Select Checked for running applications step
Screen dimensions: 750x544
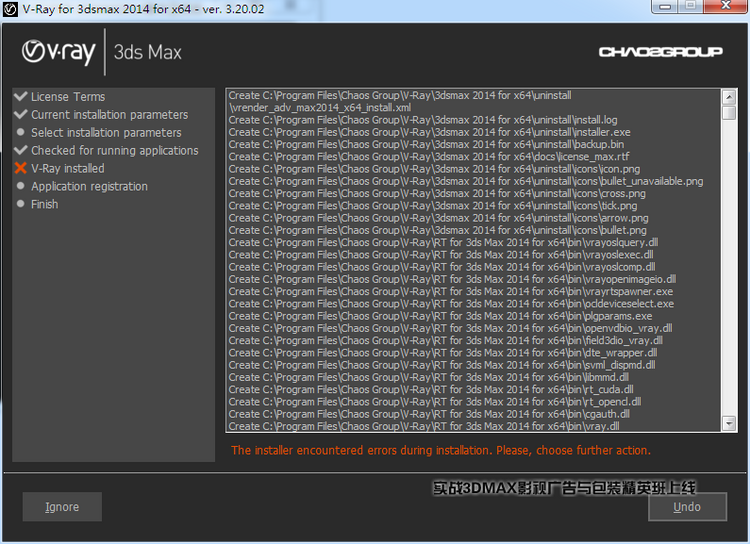point(115,151)
